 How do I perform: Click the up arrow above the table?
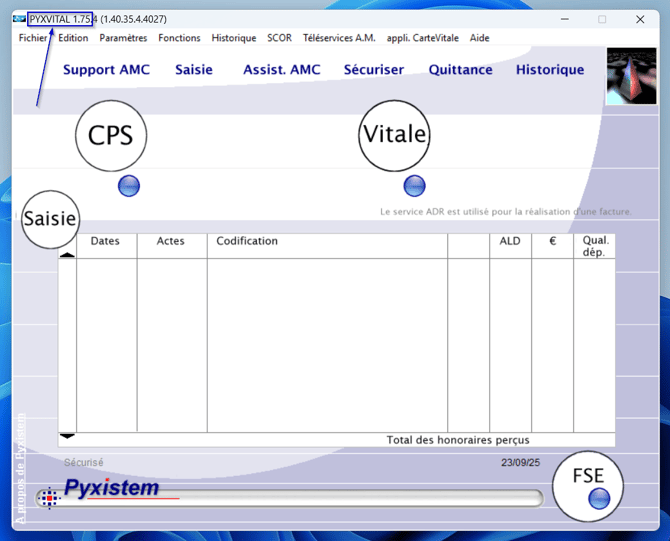tap(67, 255)
